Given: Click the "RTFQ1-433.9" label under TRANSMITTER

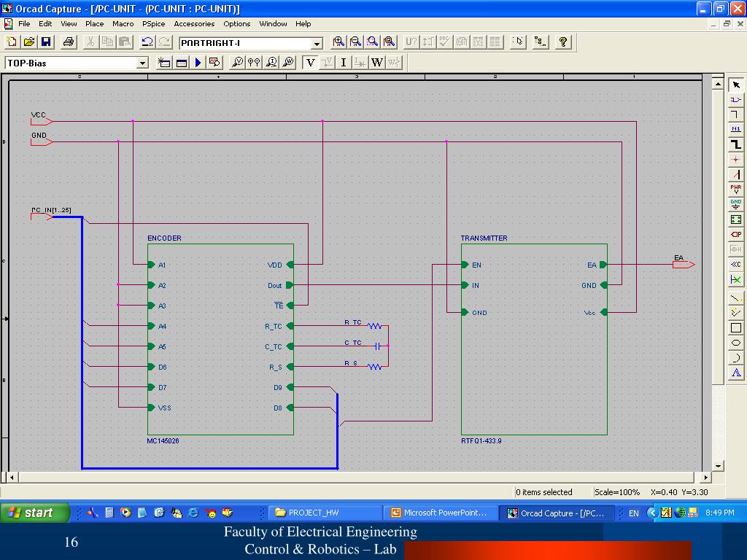Looking at the screenshot, I should click(481, 441).
